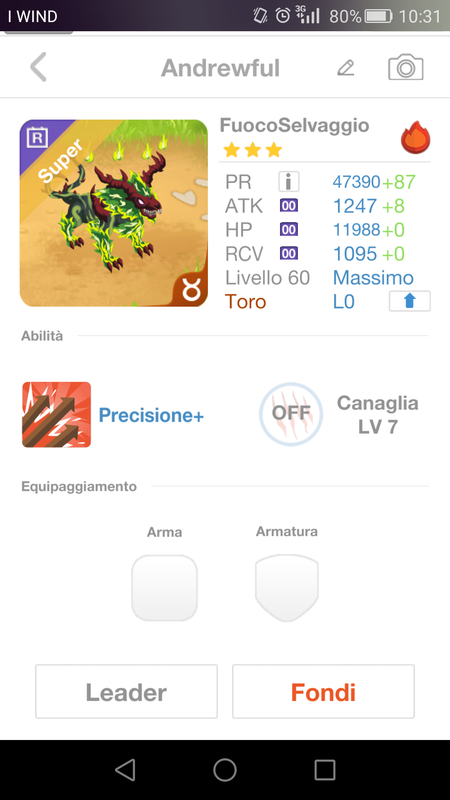Image resolution: width=450 pixels, height=800 pixels.
Task: Select the empty Arma slot
Action: pyautogui.click(x=164, y=588)
